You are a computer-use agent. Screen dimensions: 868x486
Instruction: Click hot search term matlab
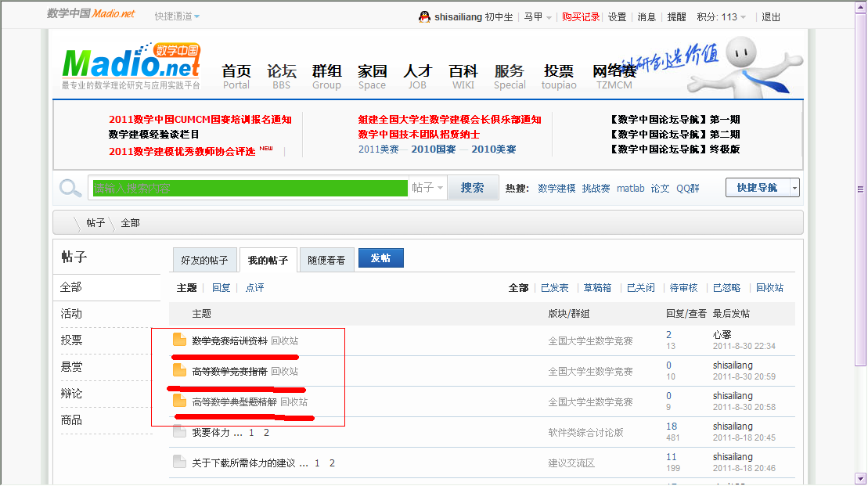(x=631, y=188)
